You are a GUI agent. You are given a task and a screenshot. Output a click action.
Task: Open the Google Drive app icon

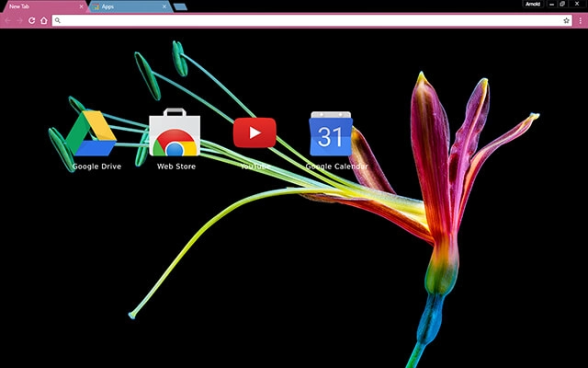point(91,133)
